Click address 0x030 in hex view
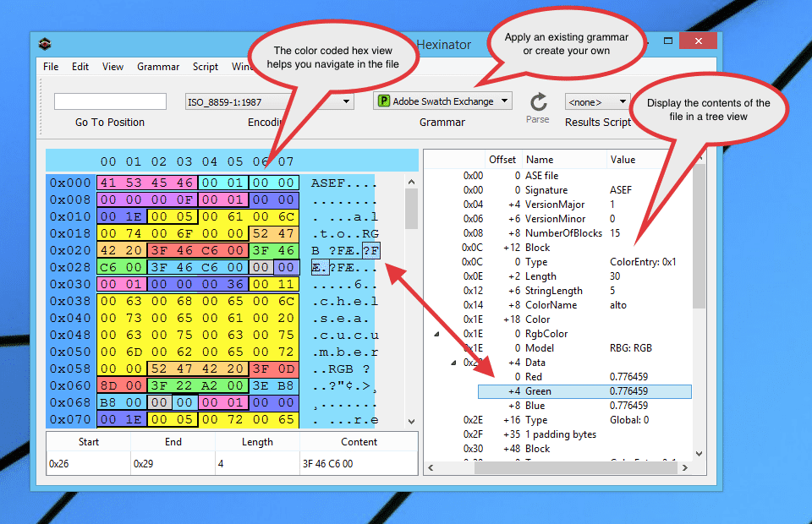The image size is (812, 524). click(70, 285)
